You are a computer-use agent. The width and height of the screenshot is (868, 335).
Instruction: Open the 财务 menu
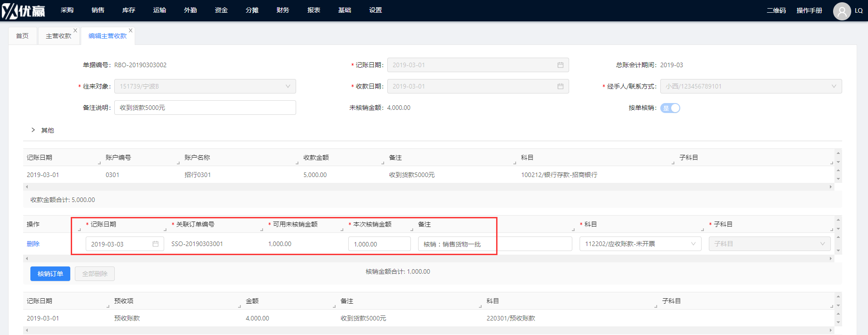283,10
